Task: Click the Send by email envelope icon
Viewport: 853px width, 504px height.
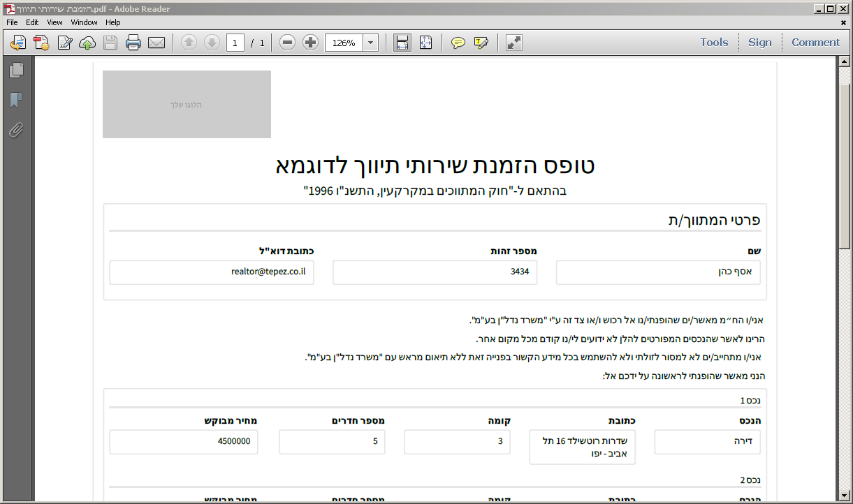Action: tap(156, 43)
